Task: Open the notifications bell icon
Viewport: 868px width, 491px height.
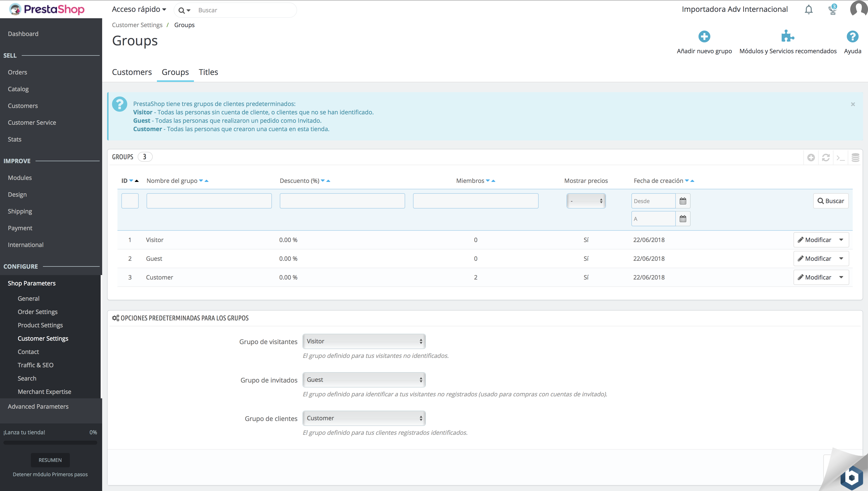Action: point(809,10)
